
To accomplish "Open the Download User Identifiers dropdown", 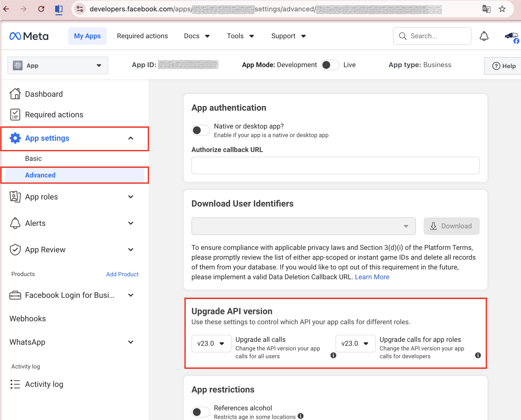I will [x=303, y=226].
